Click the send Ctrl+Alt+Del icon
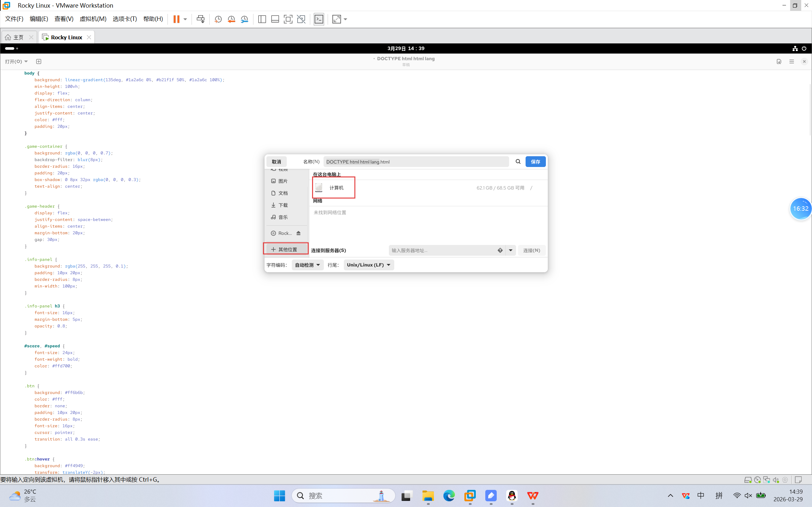This screenshot has width=812, height=507. (x=201, y=19)
